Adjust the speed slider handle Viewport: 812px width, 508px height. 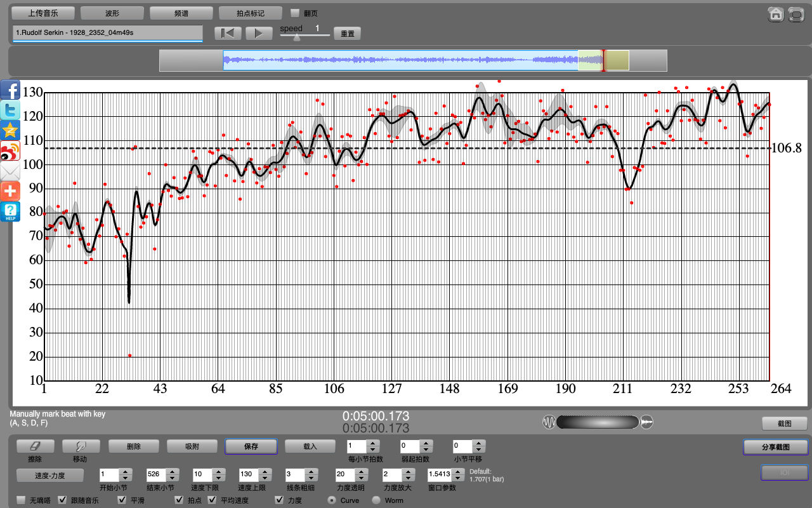tap(296, 37)
